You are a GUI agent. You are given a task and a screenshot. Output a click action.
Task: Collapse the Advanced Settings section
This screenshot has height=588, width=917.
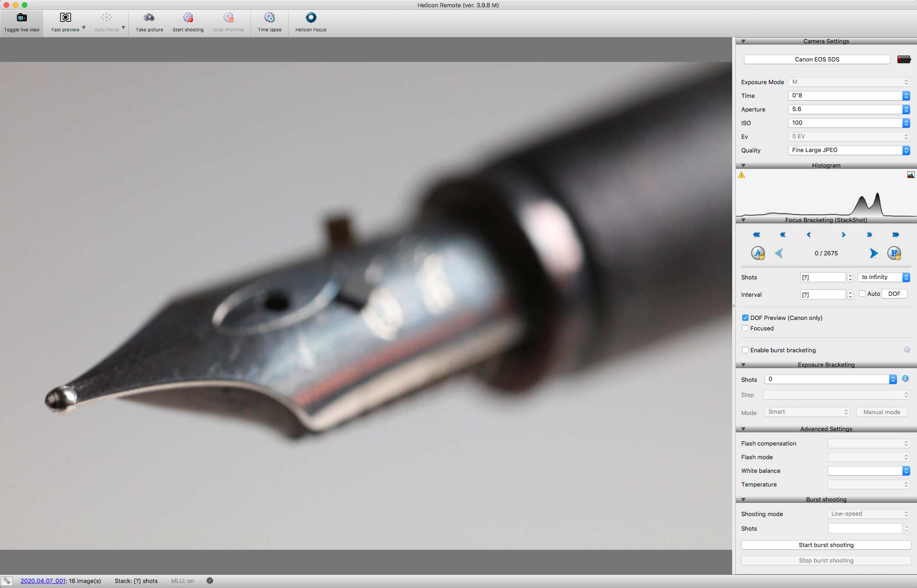pyautogui.click(x=743, y=429)
